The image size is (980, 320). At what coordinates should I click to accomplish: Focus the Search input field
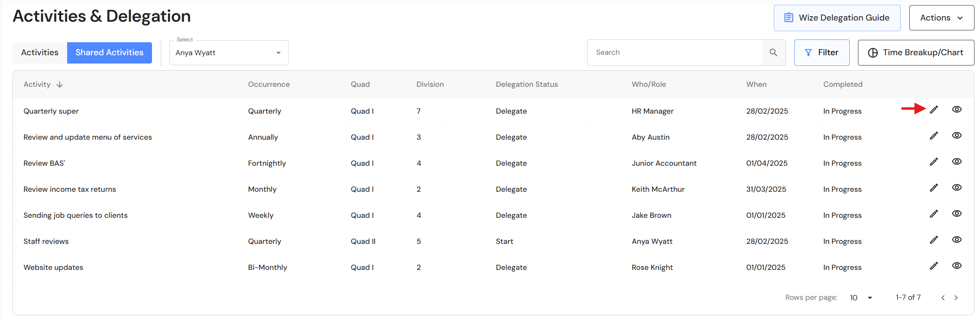674,53
